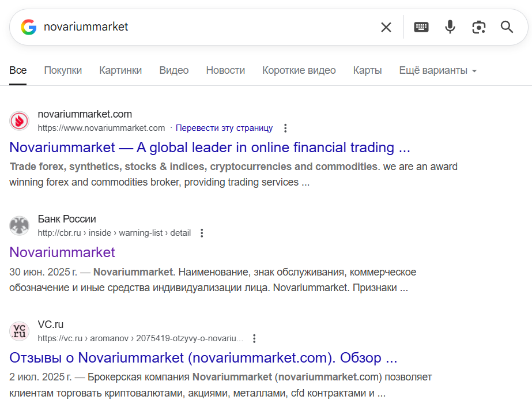Click the VC.ru site favicon
532x415 pixels.
20,331
